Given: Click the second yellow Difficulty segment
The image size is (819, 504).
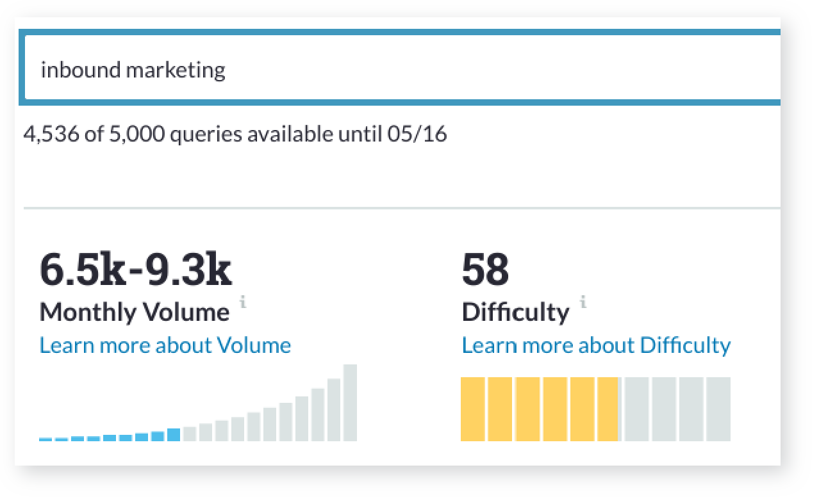Looking at the screenshot, I should click(500, 409).
